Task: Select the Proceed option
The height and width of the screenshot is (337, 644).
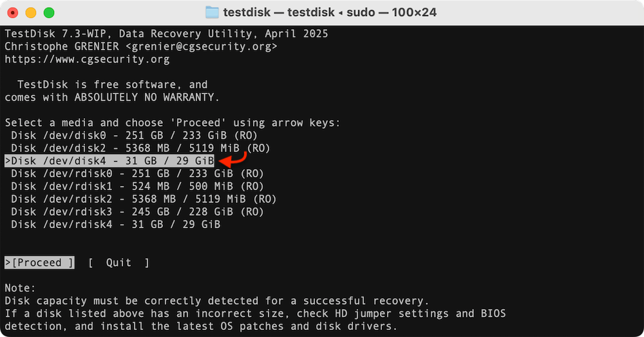Action: point(39,263)
